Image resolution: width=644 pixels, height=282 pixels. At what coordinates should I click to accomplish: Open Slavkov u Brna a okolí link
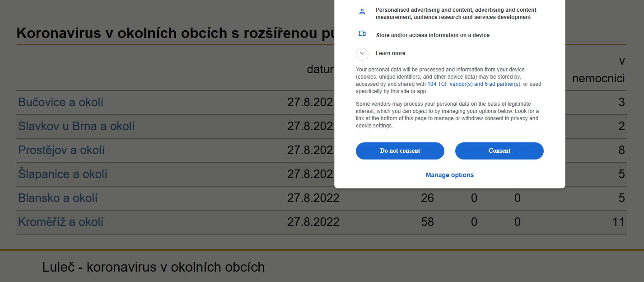tap(76, 126)
